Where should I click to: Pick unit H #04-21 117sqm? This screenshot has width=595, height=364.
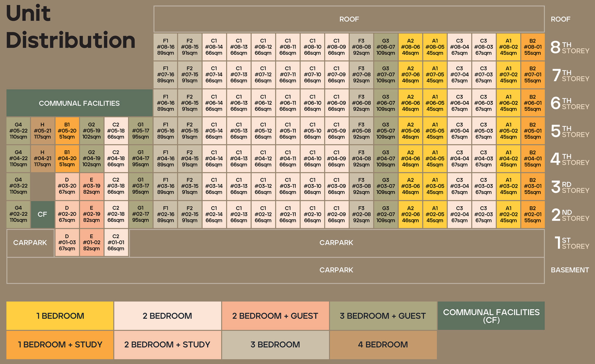click(42, 159)
